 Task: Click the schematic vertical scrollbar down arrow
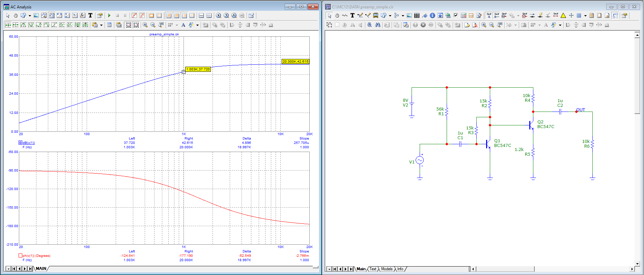637,264
